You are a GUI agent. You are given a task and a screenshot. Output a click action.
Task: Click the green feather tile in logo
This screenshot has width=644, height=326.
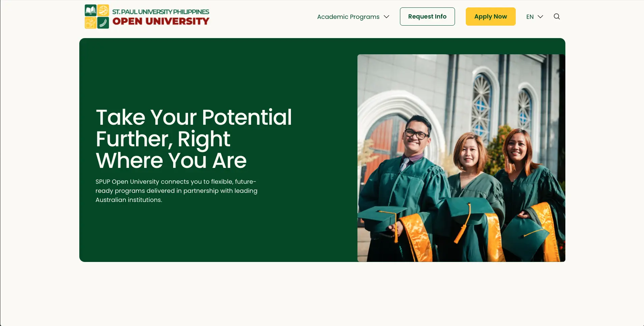pyautogui.click(x=103, y=23)
